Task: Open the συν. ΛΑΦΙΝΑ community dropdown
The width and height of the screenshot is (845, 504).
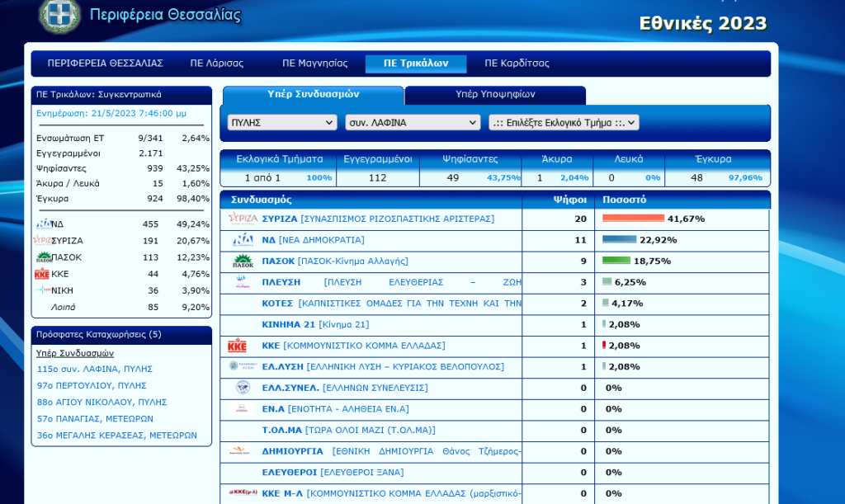Action: [x=413, y=122]
